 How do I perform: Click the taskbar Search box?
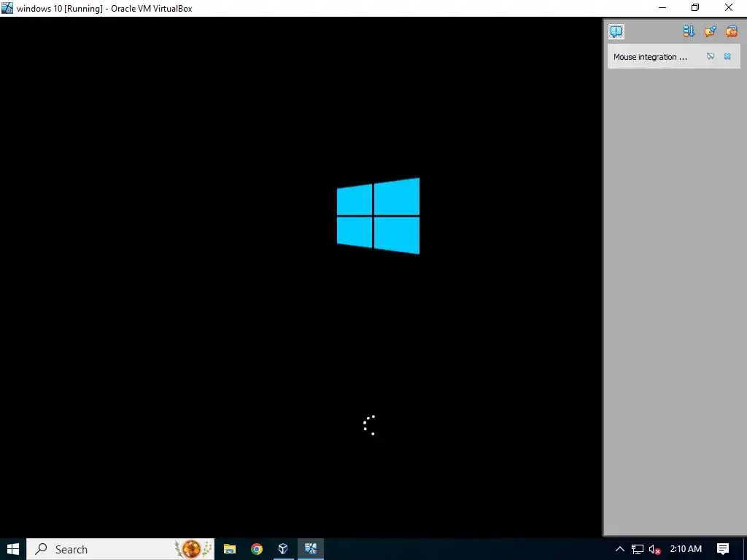120,549
